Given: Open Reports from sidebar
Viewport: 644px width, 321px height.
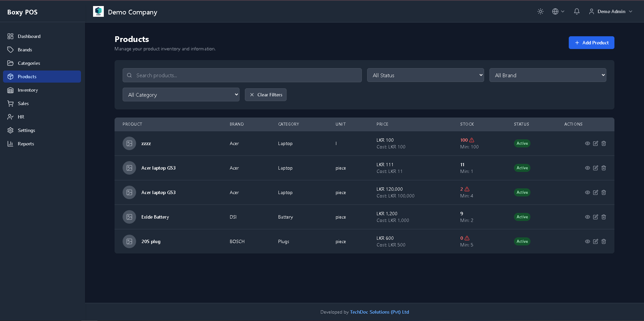Looking at the screenshot, I should (42, 144).
